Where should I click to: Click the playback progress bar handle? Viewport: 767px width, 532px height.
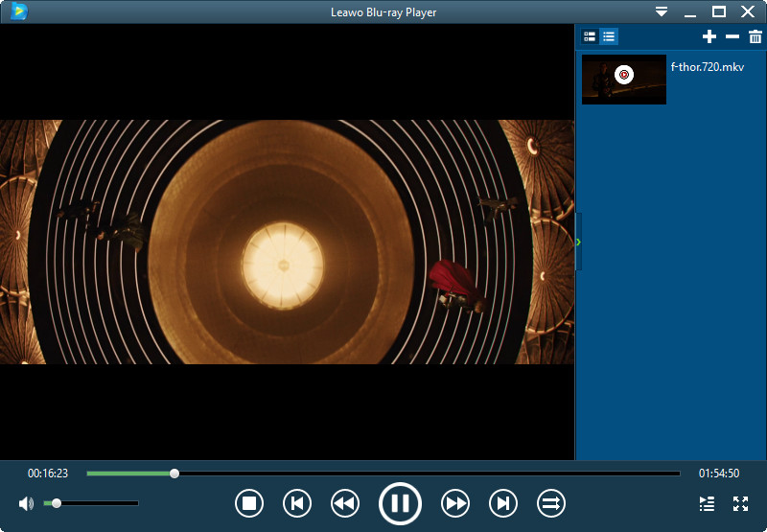[x=174, y=474]
